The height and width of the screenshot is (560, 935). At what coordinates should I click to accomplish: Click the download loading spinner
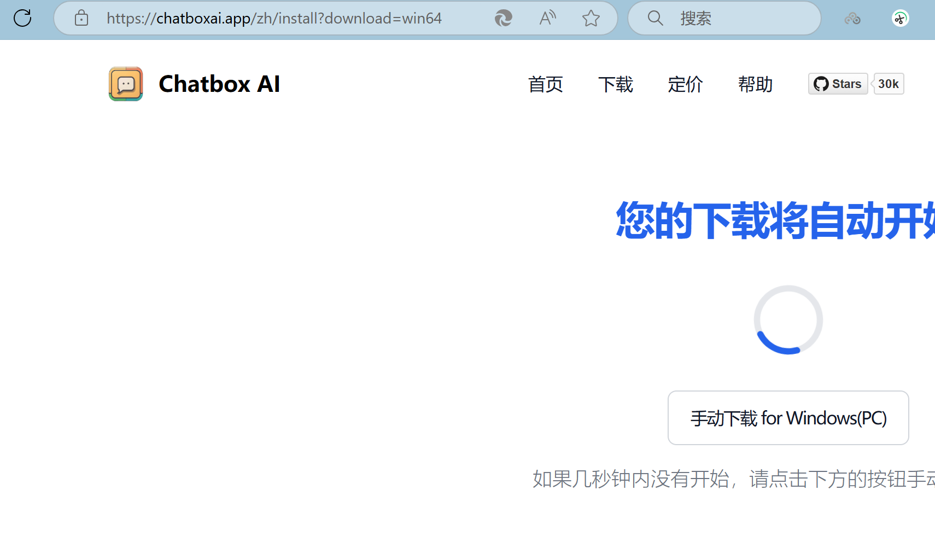point(788,319)
